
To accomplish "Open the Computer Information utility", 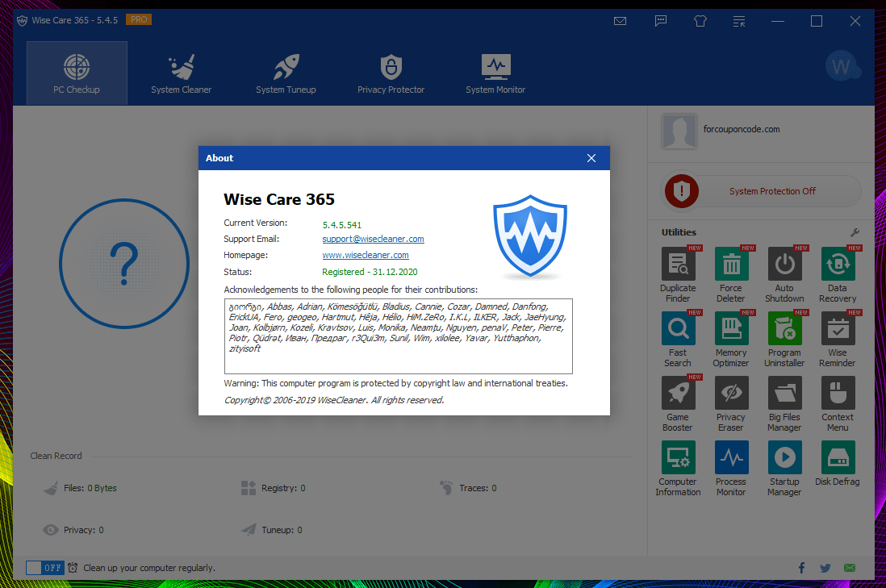I will tap(678, 469).
